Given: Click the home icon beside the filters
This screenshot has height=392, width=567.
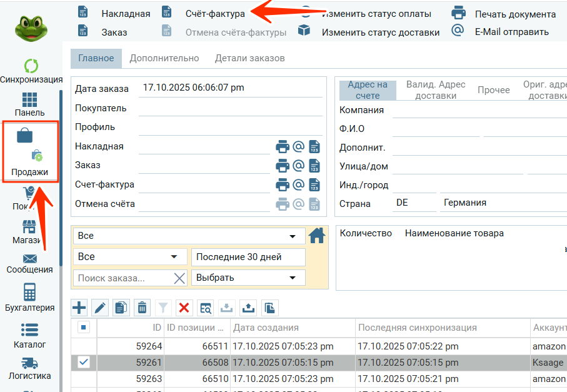Looking at the screenshot, I should [x=318, y=236].
